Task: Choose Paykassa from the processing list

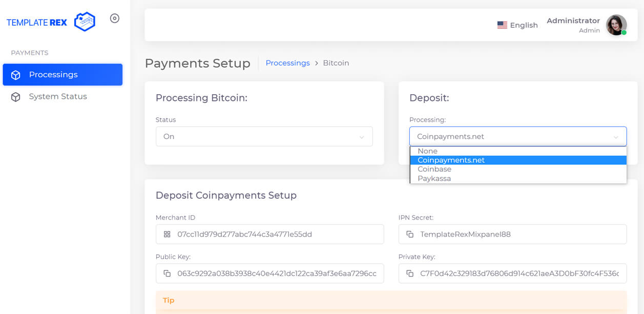Action: click(518, 179)
